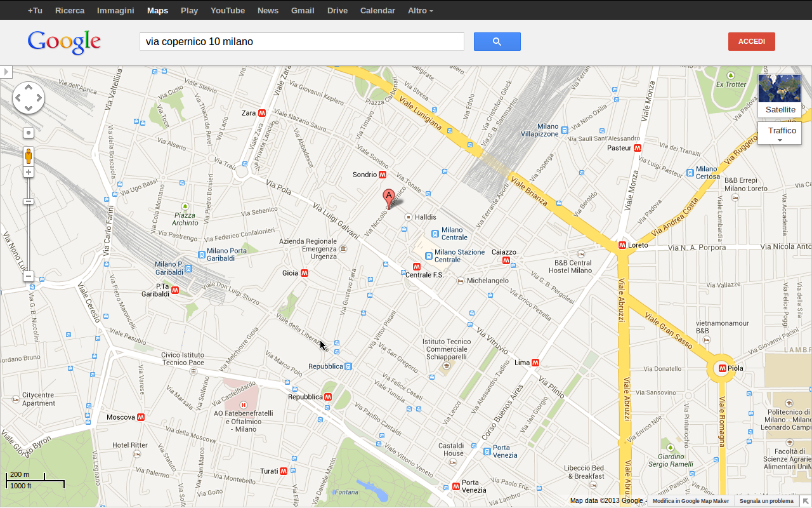The image size is (812, 508).
Task: Click the Porta Venezia metro icon
Action: pos(456,486)
